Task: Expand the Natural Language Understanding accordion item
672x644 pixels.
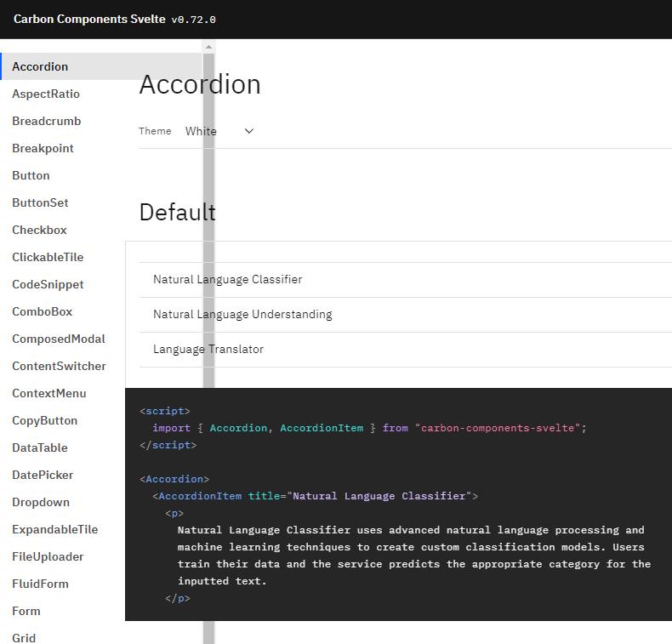Action: click(406, 315)
